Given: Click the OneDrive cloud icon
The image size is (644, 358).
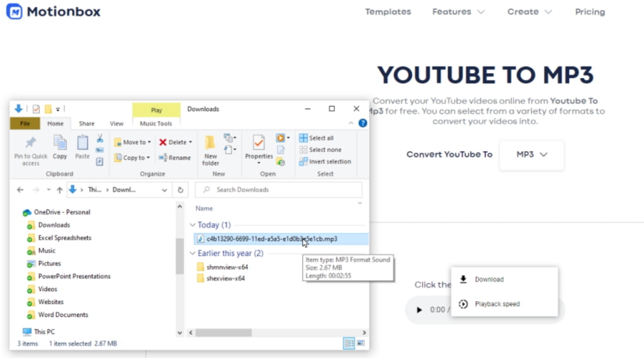Looking at the screenshot, I should coord(27,212).
